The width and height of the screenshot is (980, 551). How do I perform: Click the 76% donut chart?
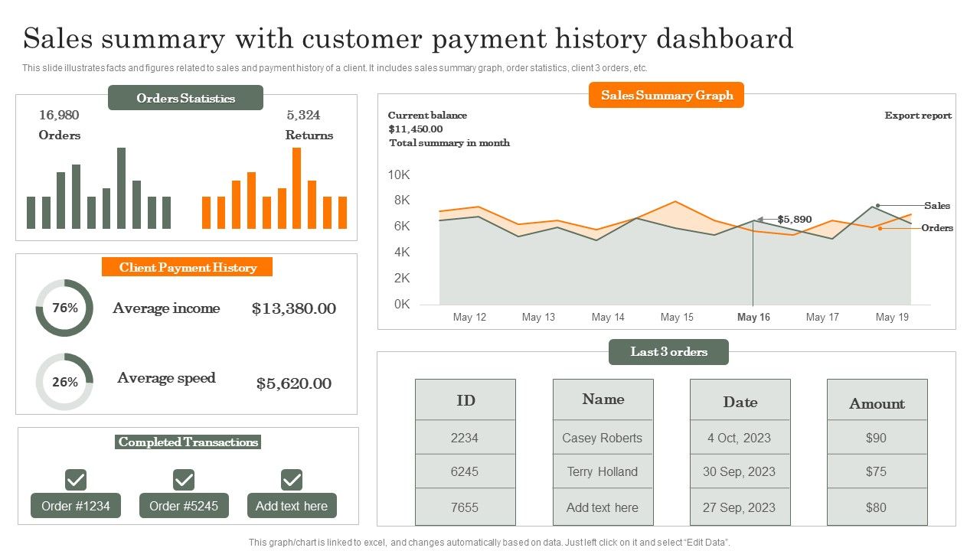point(64,308)
